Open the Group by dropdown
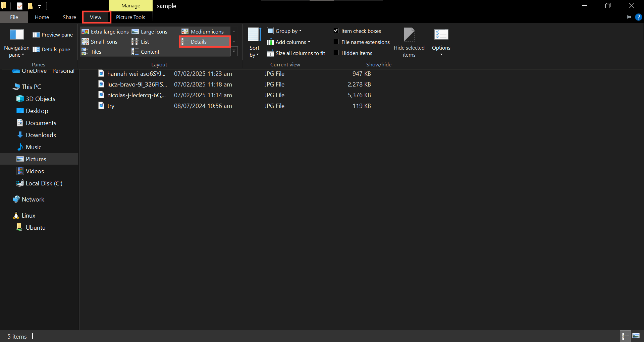Viewport: 644px width, 342px height. pyautogui.click(x=284, y=31)
